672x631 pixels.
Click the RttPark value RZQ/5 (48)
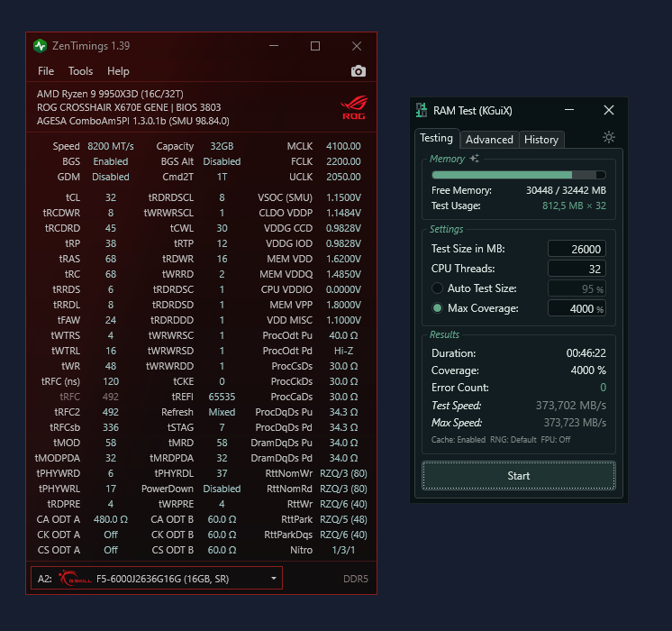[x=343, y=519]
